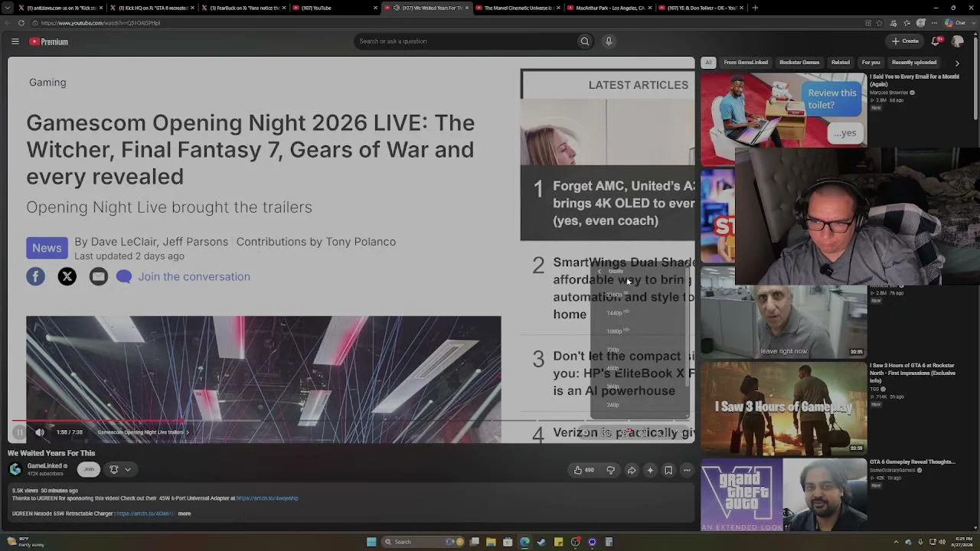Screen dimensions: 980x551
Task: Open Calculator from taskbar
Action: (609, 542)
